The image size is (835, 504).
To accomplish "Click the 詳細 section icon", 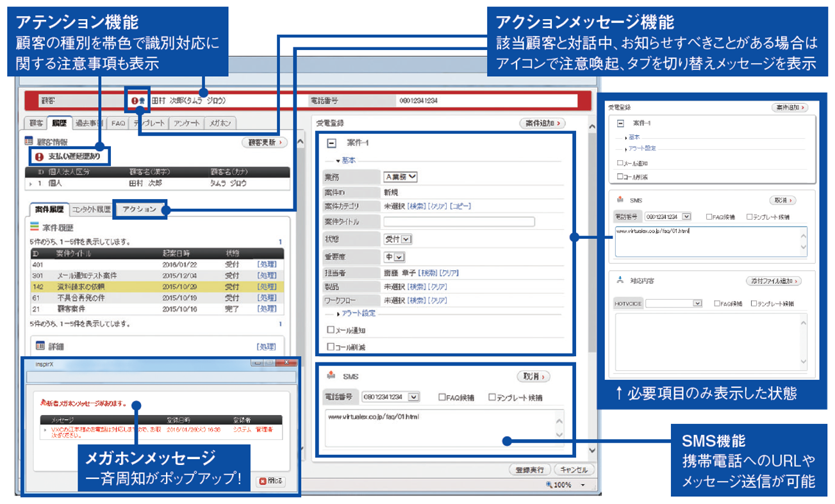I will pos(40,346).
